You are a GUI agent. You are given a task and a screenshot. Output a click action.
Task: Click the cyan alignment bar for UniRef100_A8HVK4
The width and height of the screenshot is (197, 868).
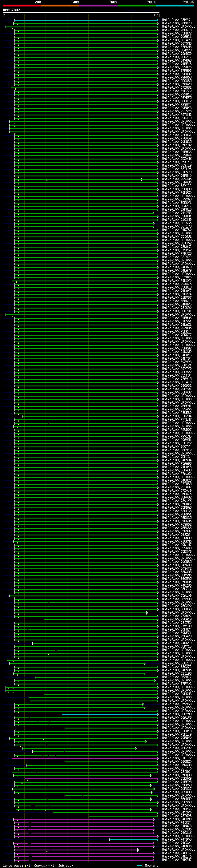(86, 20)
